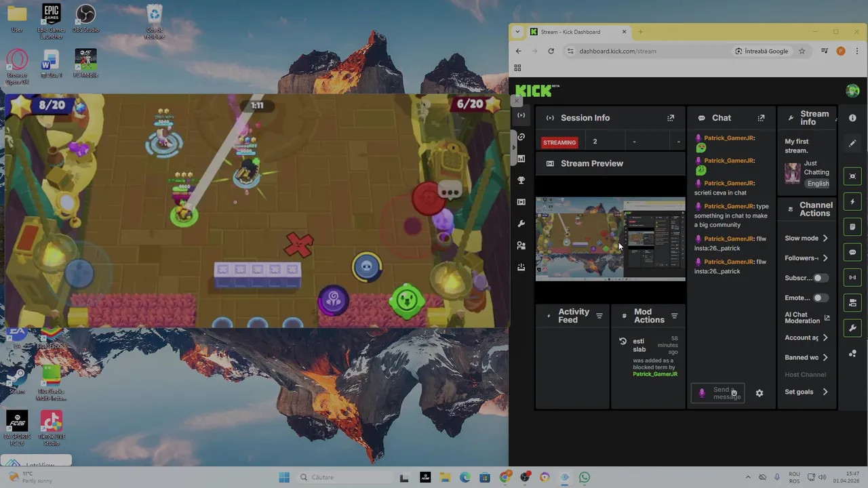Open Chrome profile button
The image size is (868, 488).
click(841, 51)
